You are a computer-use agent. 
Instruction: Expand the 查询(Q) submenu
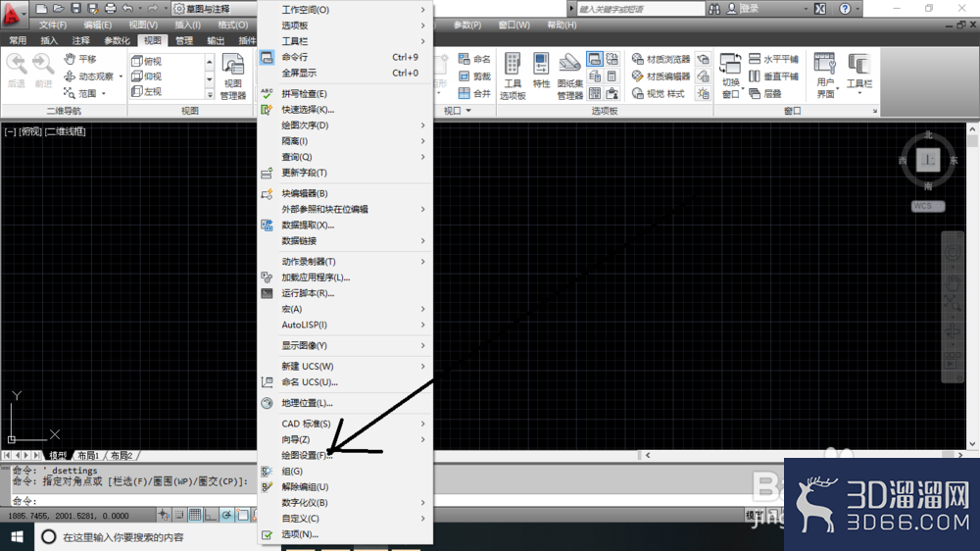[345, 157]
